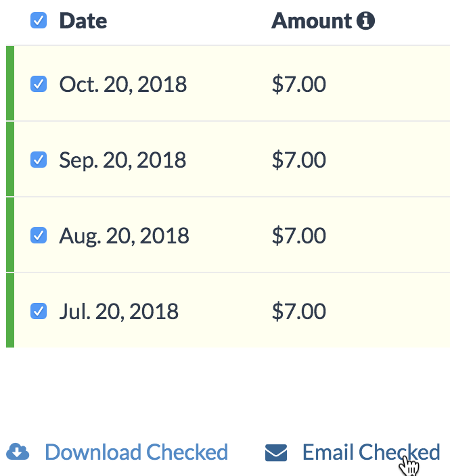This screenshot has width=450, height=476.
Task: Click the Jul. 20, 2018 date text
Action: [x=119, y=312]
